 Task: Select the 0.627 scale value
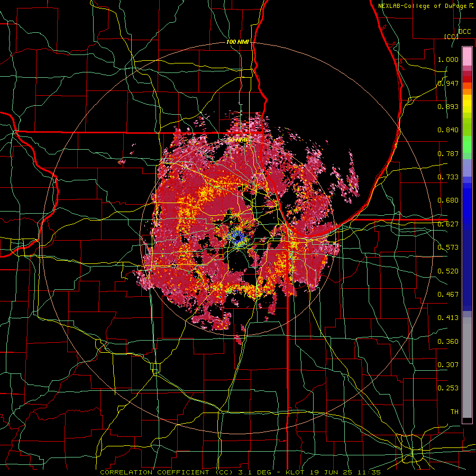pyautogui.click(x=448, y=224)
